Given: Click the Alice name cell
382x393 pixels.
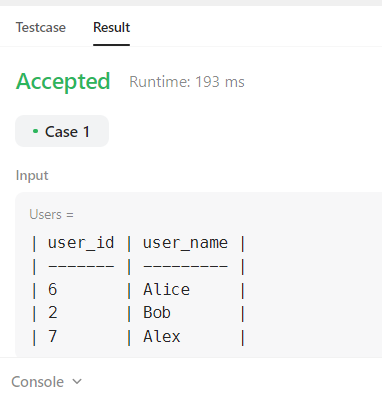Looking at the screenshot, I should [x=167, y=289].
